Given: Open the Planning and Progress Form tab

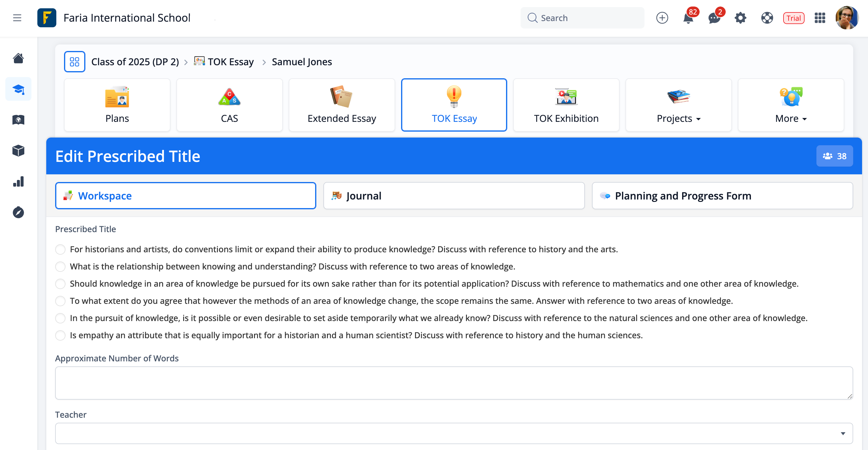Looking at the screenshot, I should pyautogui.click(x=722, y=196).
